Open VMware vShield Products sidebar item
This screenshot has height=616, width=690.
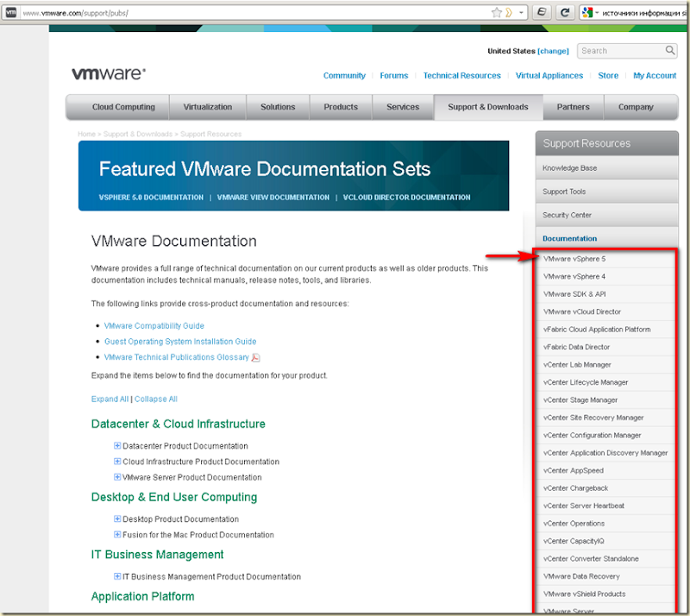tap(605, 594)
